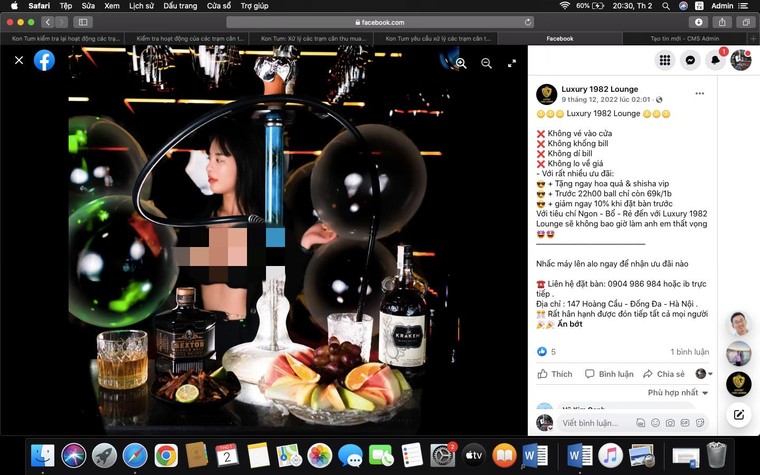Open Facebook notifications bell
The image size is (760, 475).
coord(715,60)
